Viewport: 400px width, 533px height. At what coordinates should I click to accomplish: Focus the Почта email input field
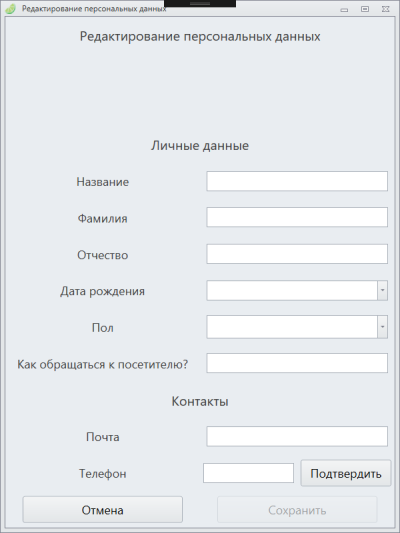click(x=297, y=436)
